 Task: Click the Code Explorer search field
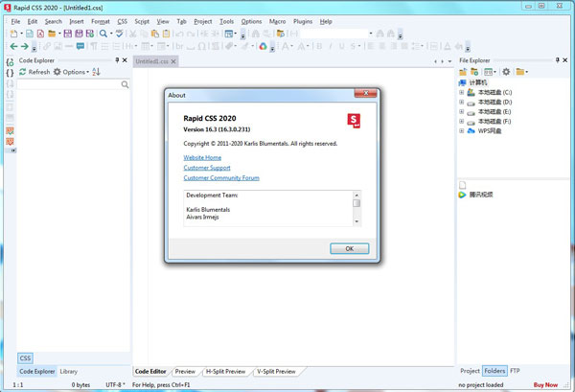pos(69,85)
